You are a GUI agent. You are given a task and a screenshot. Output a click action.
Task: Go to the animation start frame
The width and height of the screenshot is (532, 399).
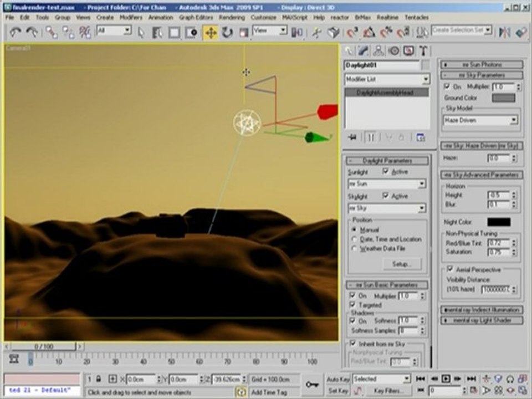tap(421, 378)
